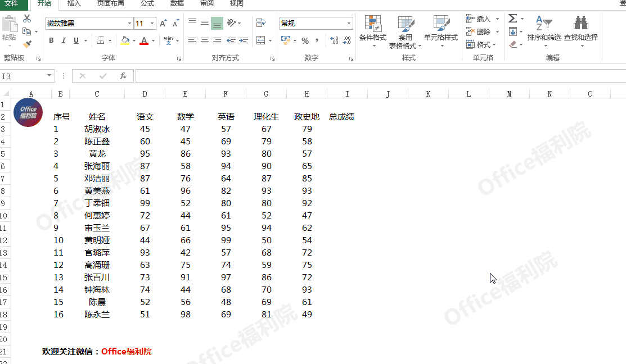Click the merge and center icon
Viewport: 626px width, 364px height.
click(x=261, y=40)
